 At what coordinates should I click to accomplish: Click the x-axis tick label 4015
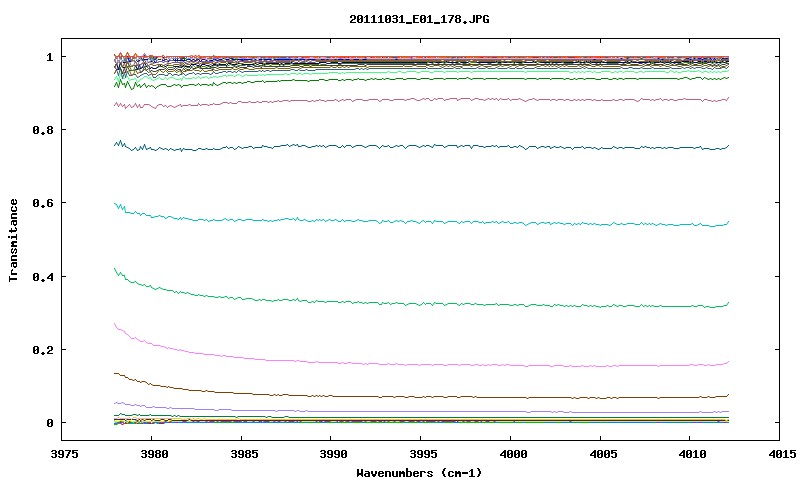(782, 454)
